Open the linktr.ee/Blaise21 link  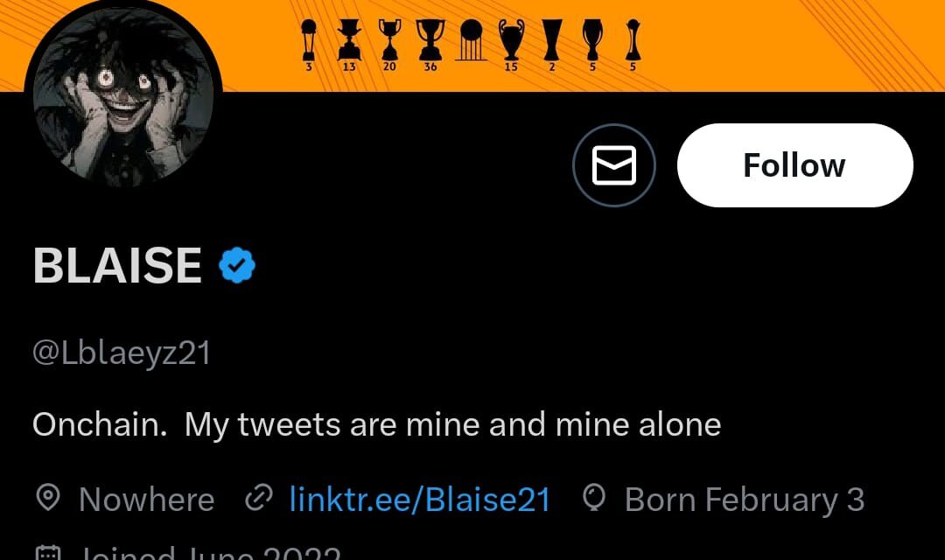coord(420,500)
